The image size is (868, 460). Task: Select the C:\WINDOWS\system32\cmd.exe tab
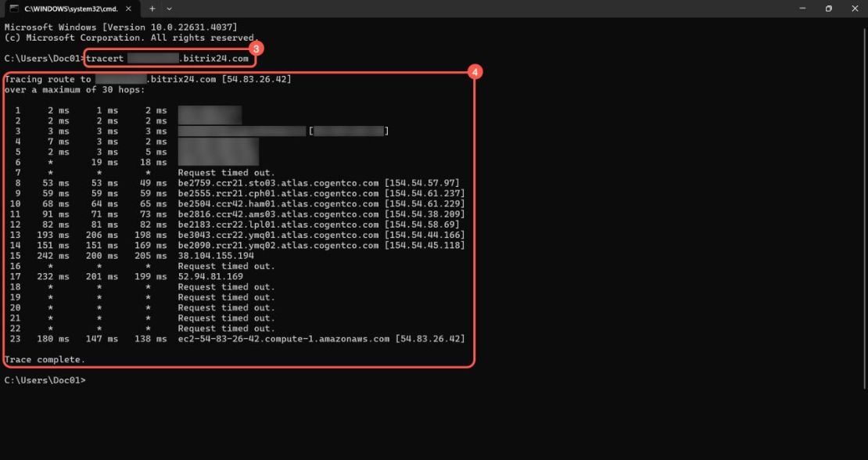pyautogui.click(x=73, y=9)
